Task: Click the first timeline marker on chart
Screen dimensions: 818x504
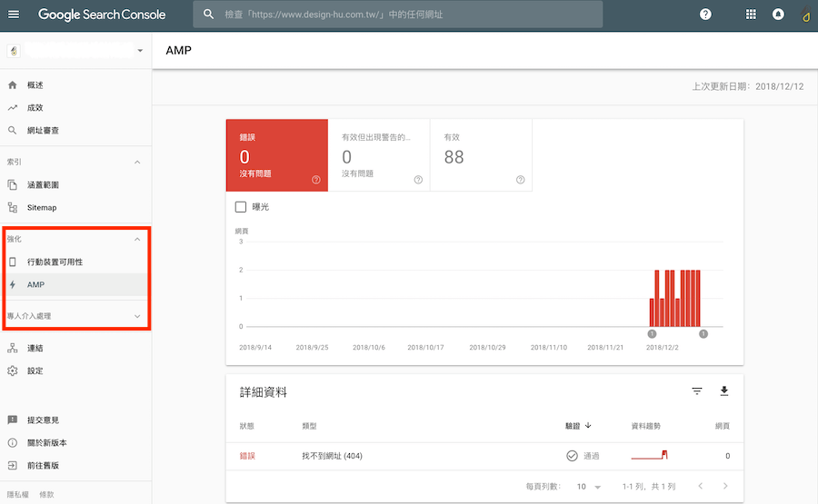Action: 652,334
